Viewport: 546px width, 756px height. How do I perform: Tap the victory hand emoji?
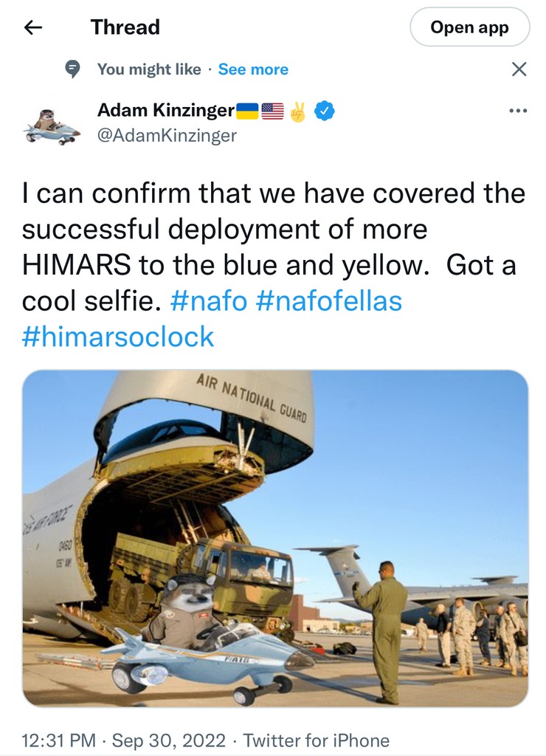point(299,111)
